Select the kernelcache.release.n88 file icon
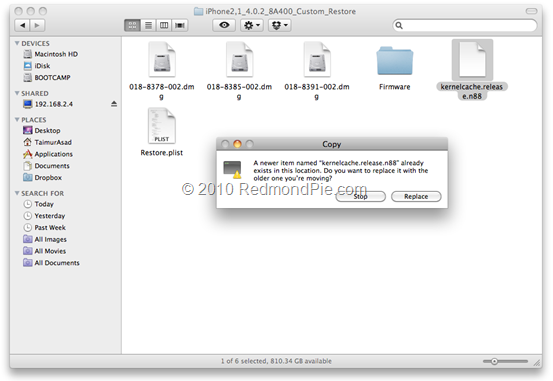The height and width of the screenshot is (381, 553). [x=472, y=59]
